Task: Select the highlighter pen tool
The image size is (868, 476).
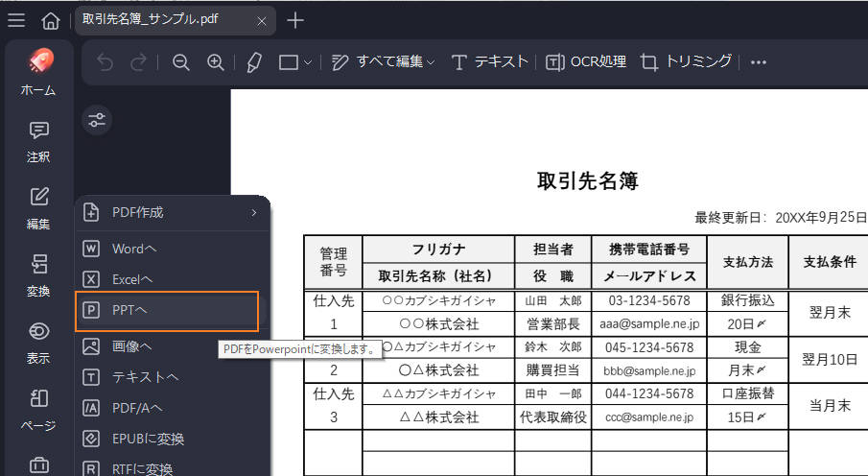Action: (x=254, y=62)
